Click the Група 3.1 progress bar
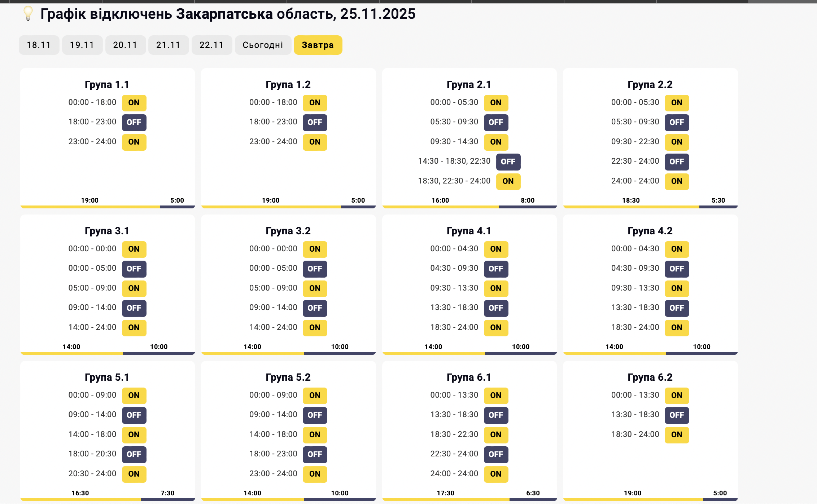 pyautogui.click(x=108, y=353)
